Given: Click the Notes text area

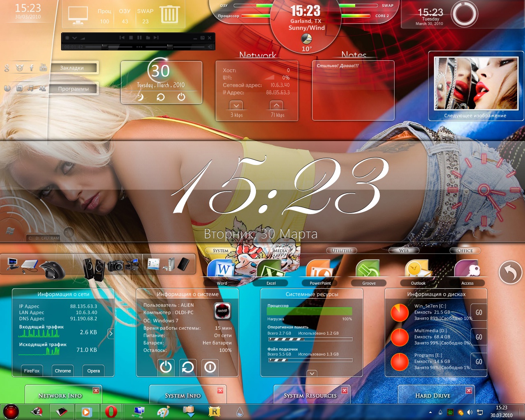Looking at the screenshot, I should 353,91.
